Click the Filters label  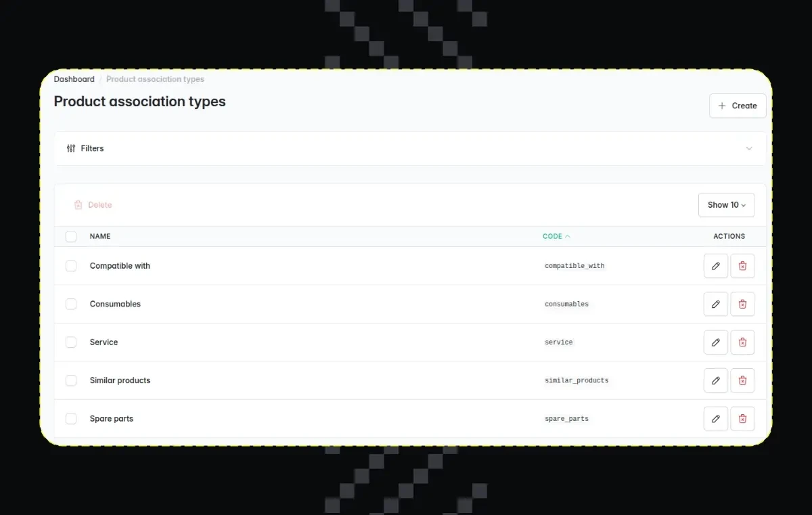(92, 148)
